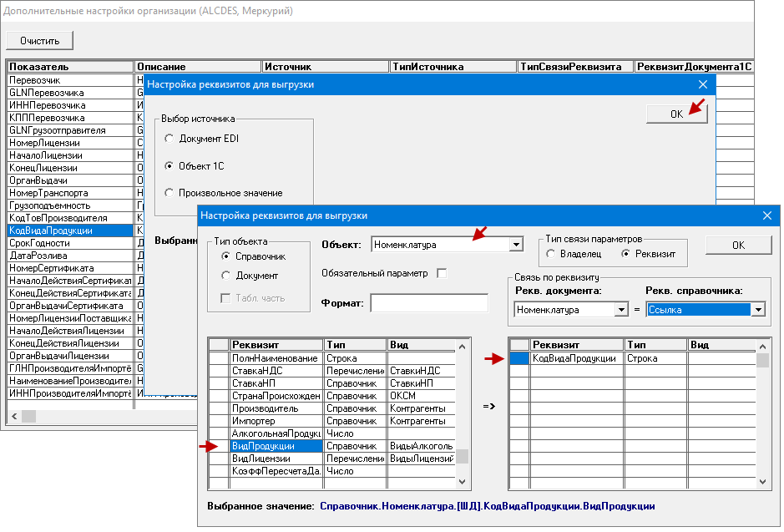Select ВидПродукции row in attribute list
The image size is (784, 532).
coord(332,445)
